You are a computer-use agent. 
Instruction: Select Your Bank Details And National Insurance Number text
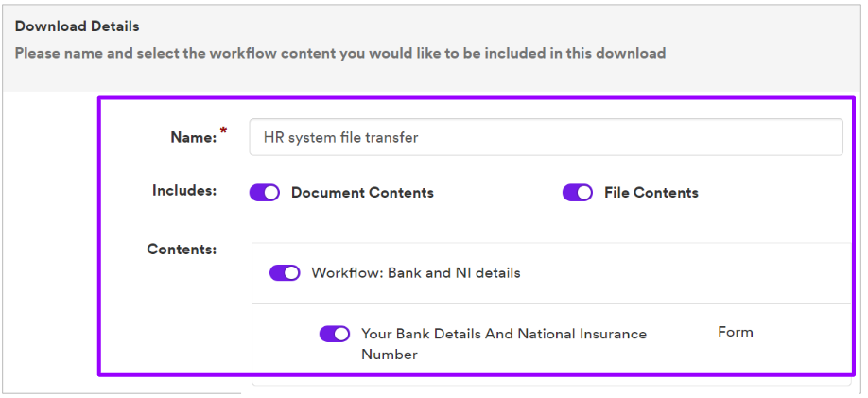click(504, 344)
